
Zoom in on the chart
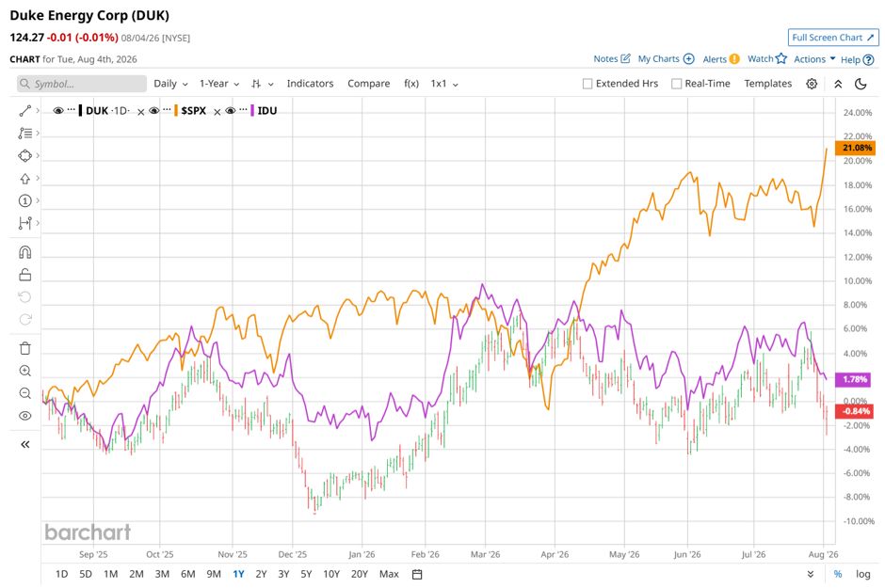24,371
